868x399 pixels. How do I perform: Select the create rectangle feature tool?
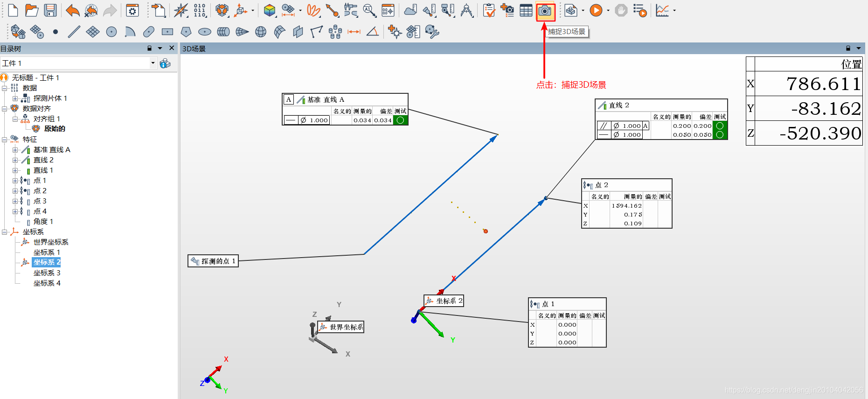[x=167, y=32]
